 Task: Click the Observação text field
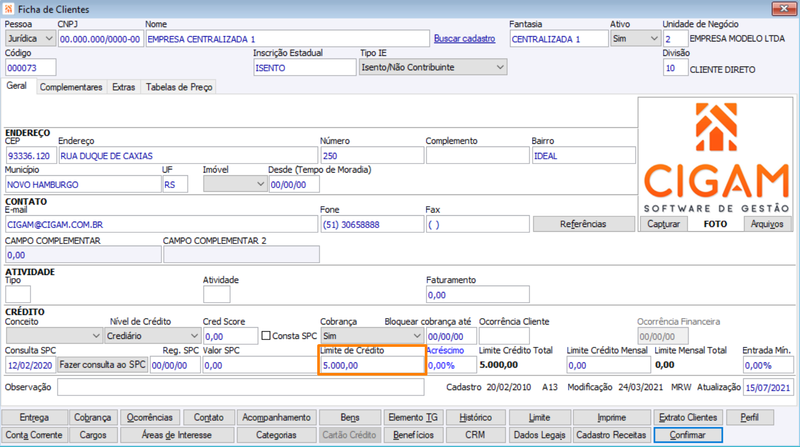click(x=240, y=387)
